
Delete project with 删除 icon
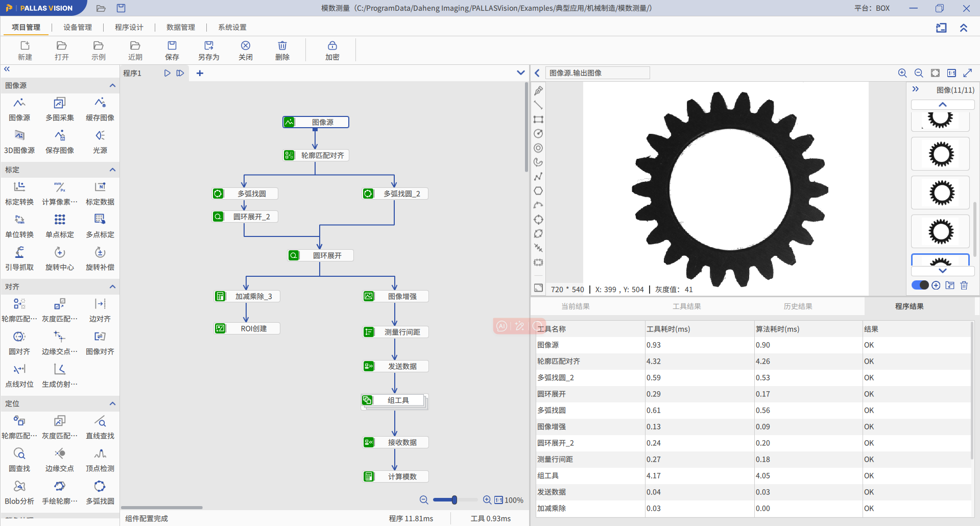point(282,51)
